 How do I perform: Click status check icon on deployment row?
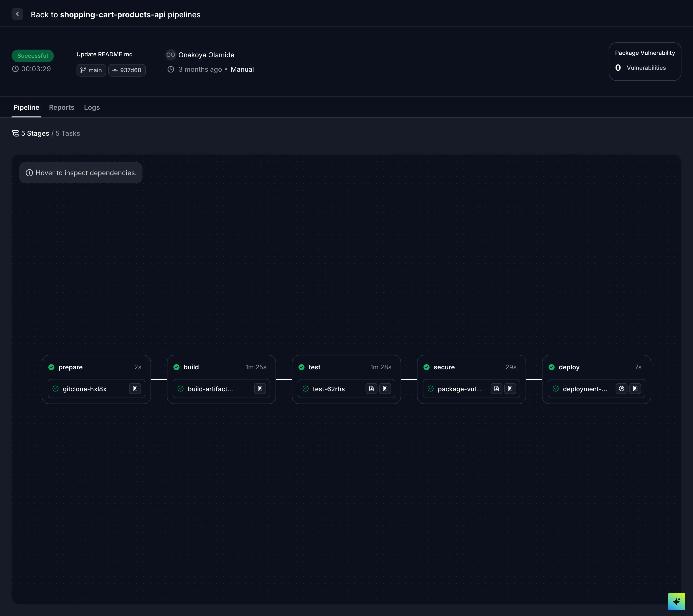tap(556, 389)
